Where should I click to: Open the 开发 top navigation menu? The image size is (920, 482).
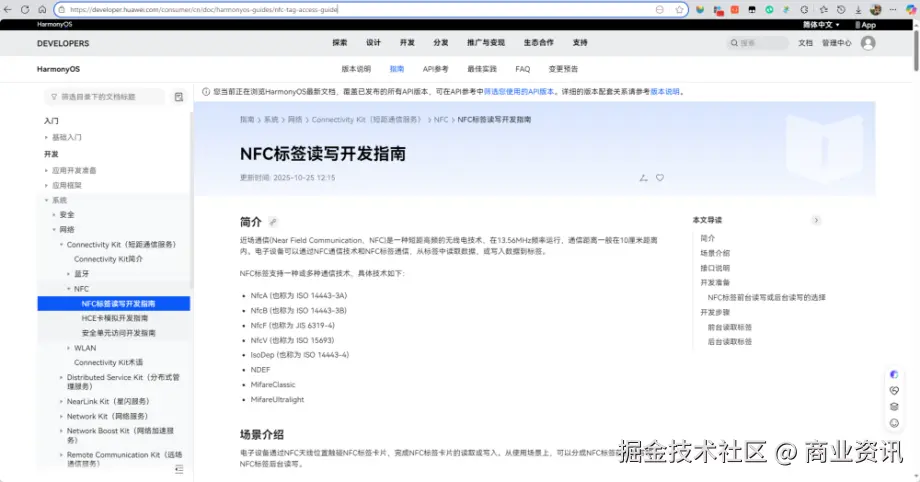407,43
